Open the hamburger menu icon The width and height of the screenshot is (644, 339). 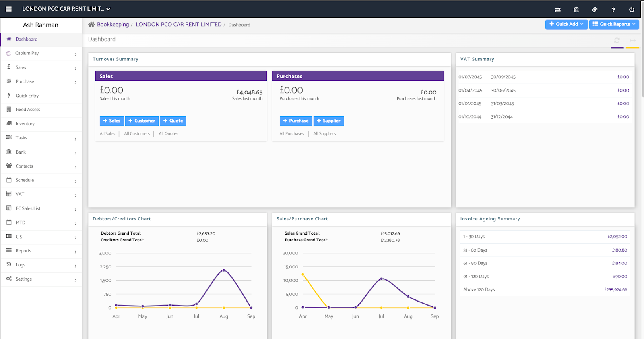click(x=8, y=9)
